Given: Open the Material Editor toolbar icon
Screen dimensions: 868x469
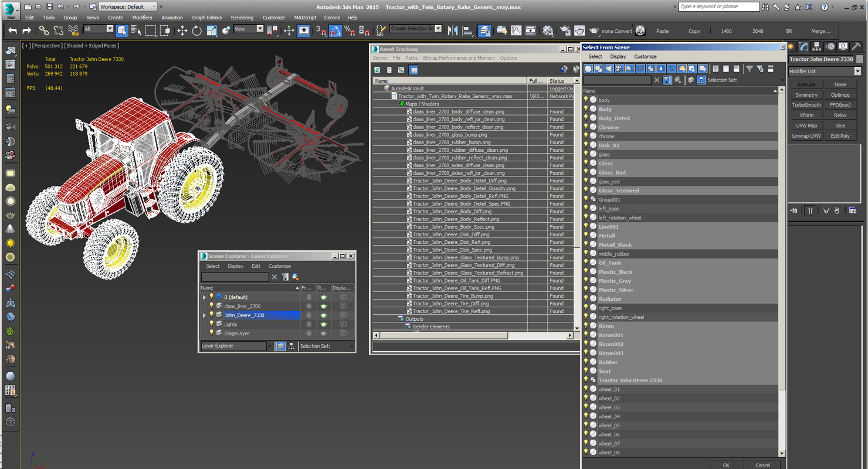Looking at the screenshot, I should (x=548, y=31).
